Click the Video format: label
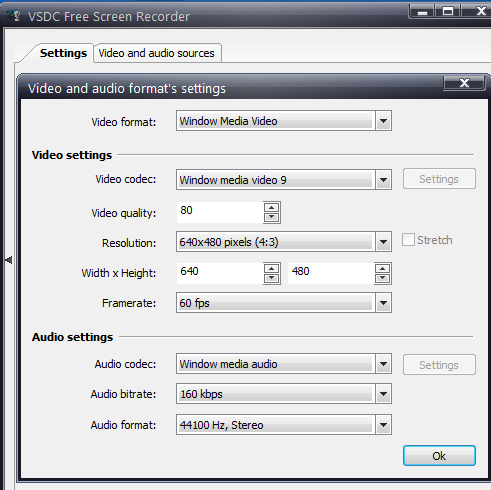The image size is (491, 490). 124,122
